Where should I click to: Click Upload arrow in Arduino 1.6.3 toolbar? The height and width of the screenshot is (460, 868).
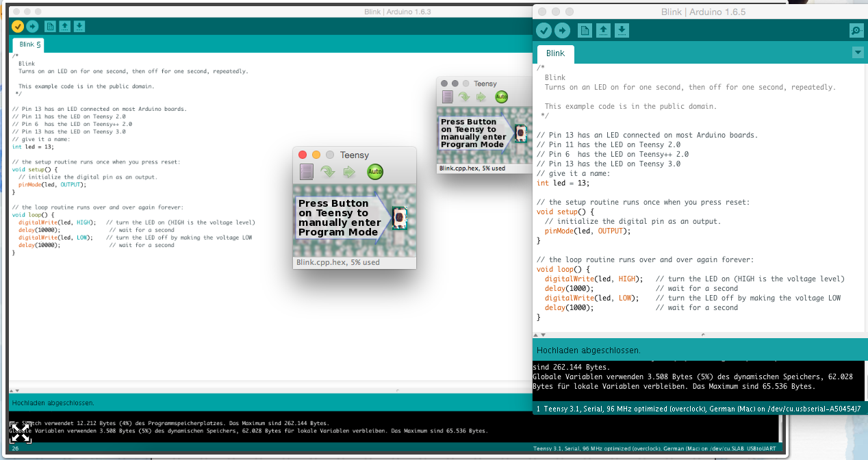[x=32, y=26]
